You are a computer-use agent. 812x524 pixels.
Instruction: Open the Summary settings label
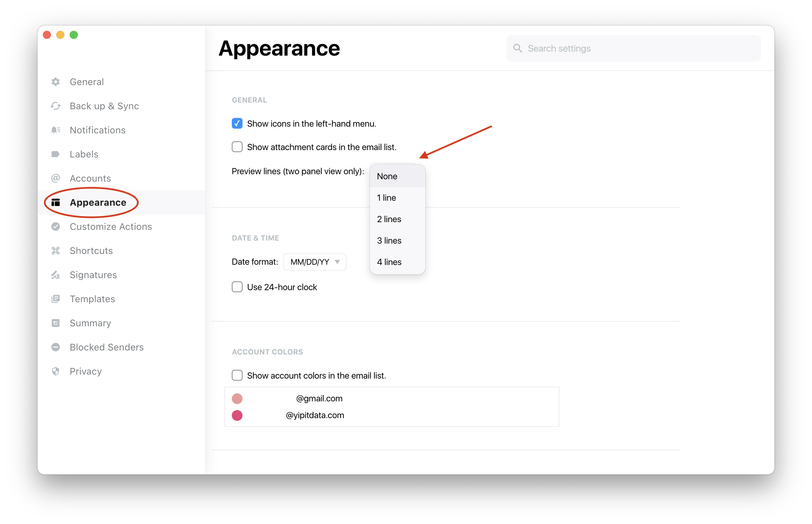tap(90, 323)
